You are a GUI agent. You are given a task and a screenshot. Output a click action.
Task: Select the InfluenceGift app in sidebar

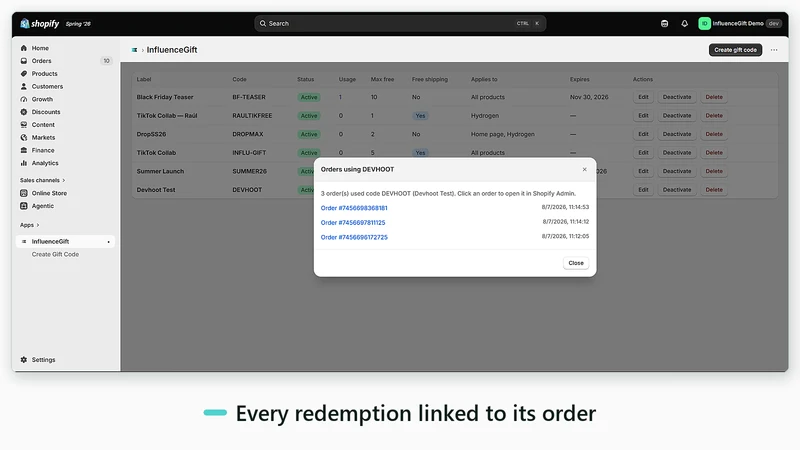point(65,241)
